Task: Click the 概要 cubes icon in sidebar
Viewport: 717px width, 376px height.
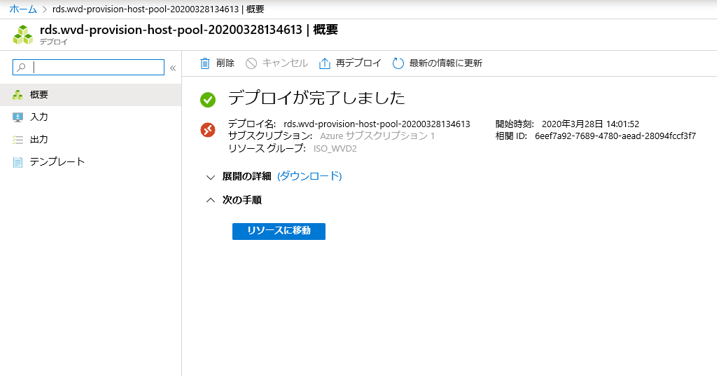Action: (x=18, y=95)
